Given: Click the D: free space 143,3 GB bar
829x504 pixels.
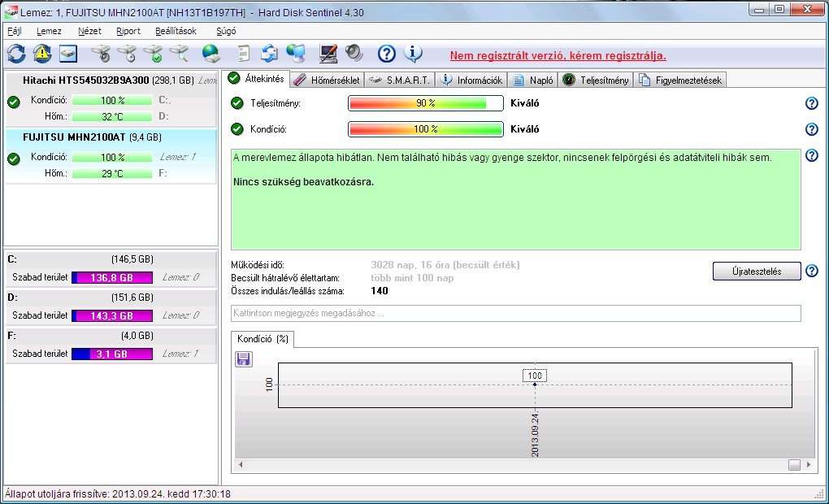Looking at the screenshot, I should tap(112, 315).
